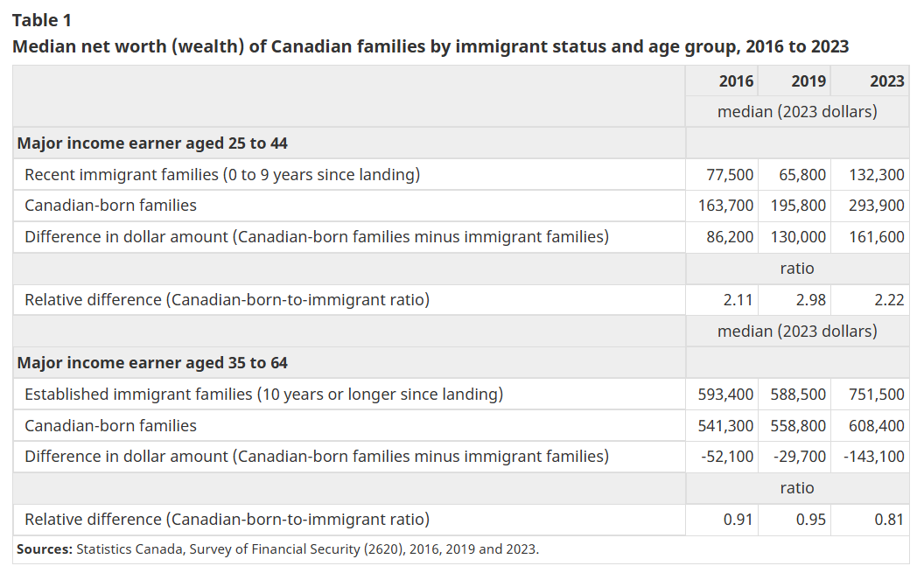Screen dimensions: 924x580
Task: Click the Table 1 title text
Action: [x=41, y=20]
